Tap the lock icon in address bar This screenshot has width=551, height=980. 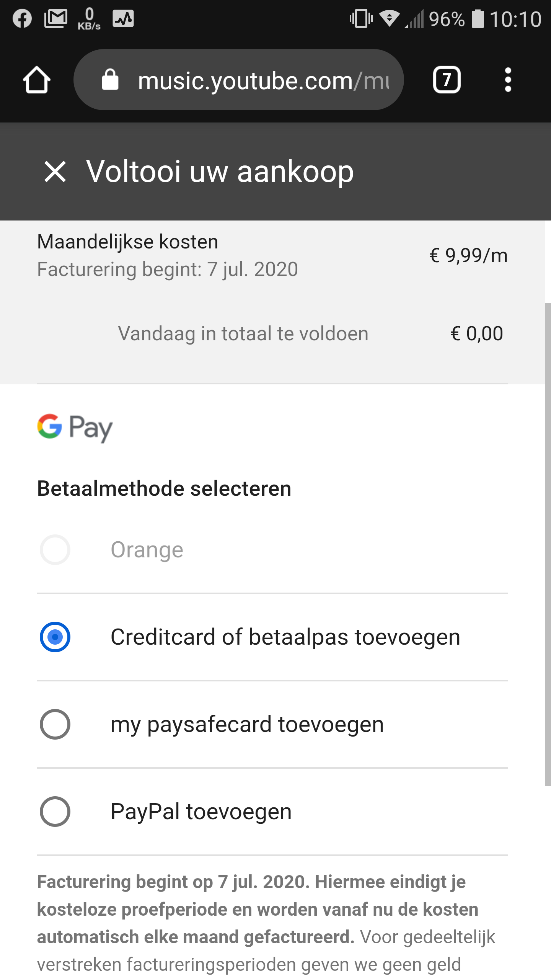coord(110,80)
